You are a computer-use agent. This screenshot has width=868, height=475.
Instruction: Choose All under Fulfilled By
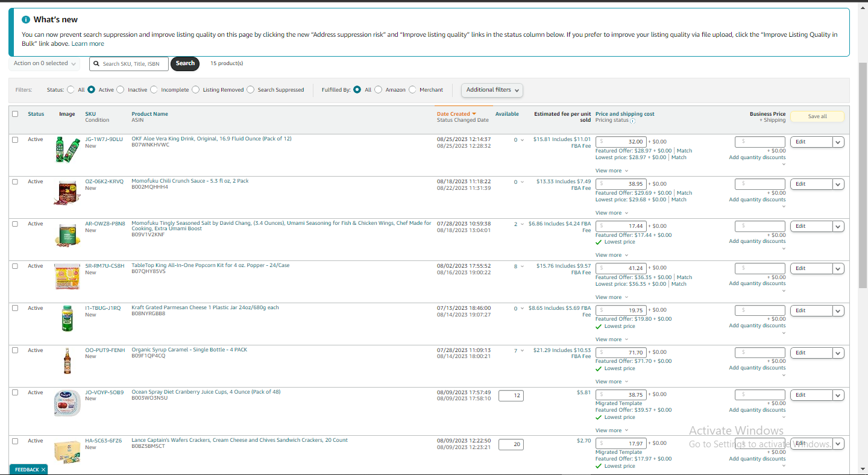click(357, 90)
